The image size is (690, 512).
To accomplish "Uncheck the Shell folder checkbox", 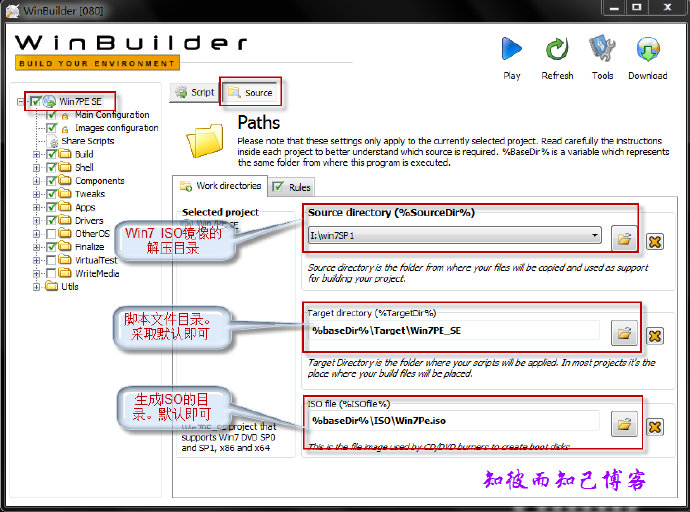I will 51,167.
